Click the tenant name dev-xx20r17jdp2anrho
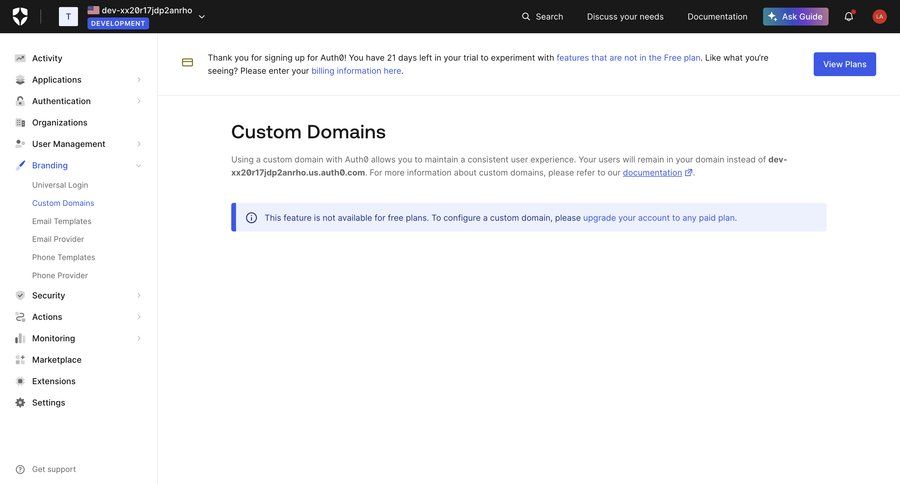This screenshot has width=900, height=484. (147, 10)
